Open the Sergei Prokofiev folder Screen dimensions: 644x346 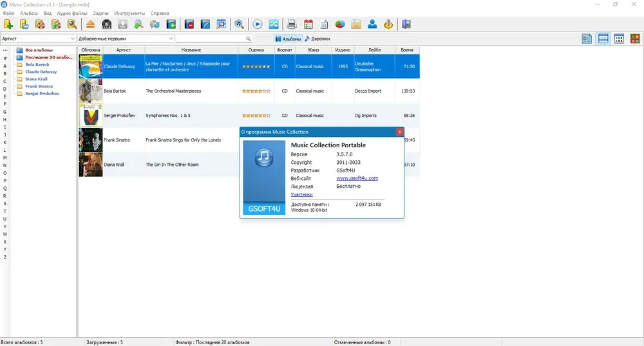click(x=43, y=93)
